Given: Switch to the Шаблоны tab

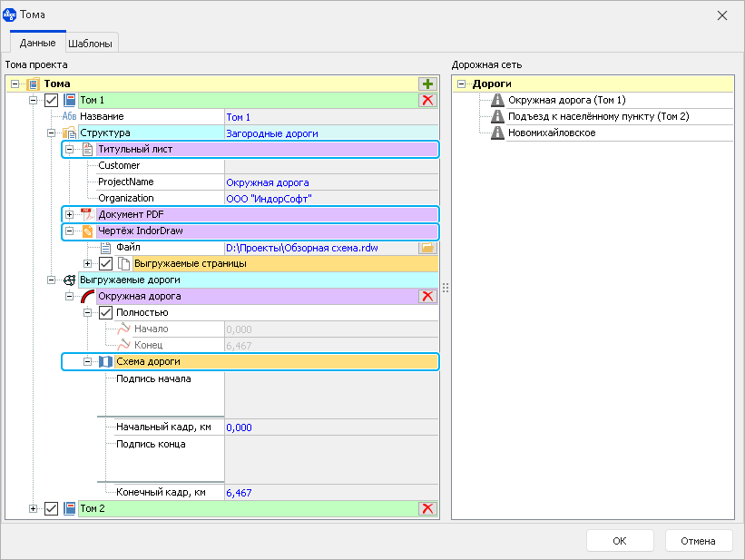Looking at the screenshot, I should click(90, 44).
